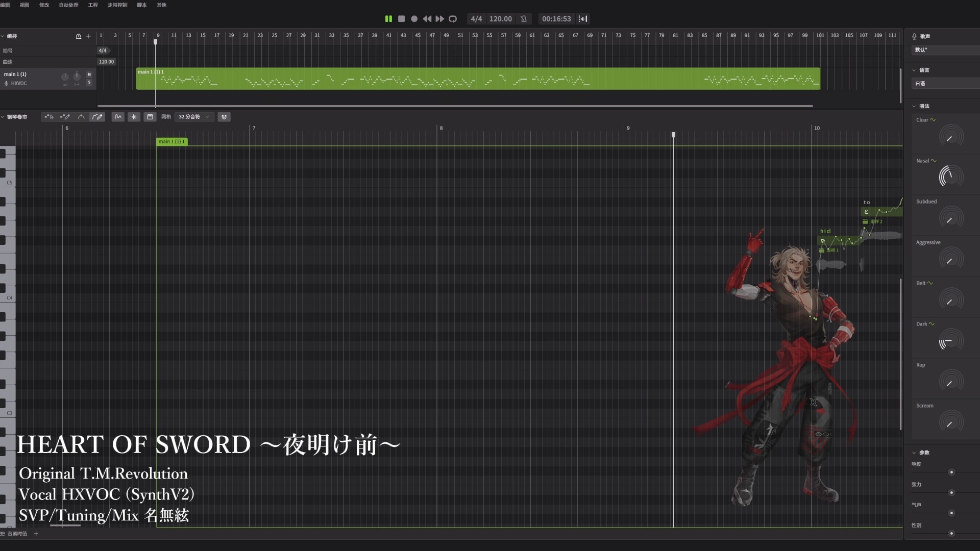Viewport: 980px width, 551px height.
Task: Click the Aggressive vocal mode knob
Action: point(951,259)
